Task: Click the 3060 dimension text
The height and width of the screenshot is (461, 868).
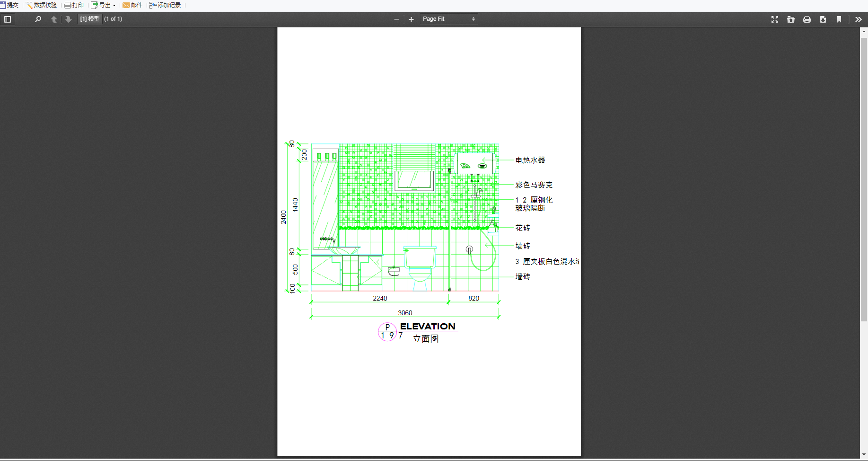Action: pyautogui.click(x=405, y=313)
